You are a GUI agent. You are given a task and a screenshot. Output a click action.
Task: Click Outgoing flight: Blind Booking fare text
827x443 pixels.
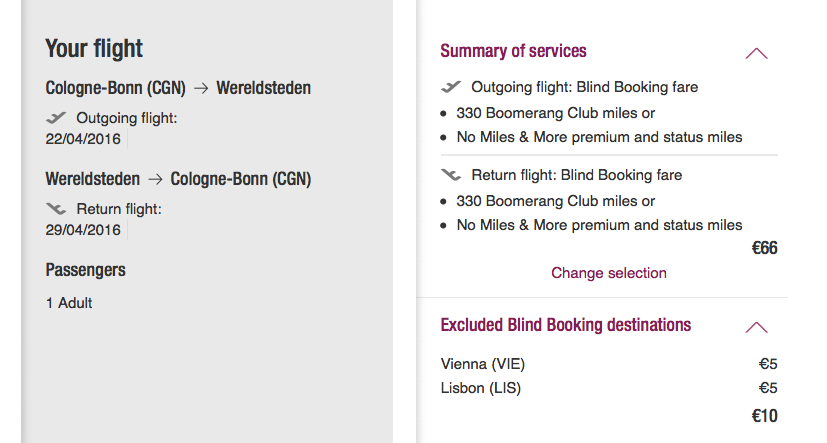[584, 87]
